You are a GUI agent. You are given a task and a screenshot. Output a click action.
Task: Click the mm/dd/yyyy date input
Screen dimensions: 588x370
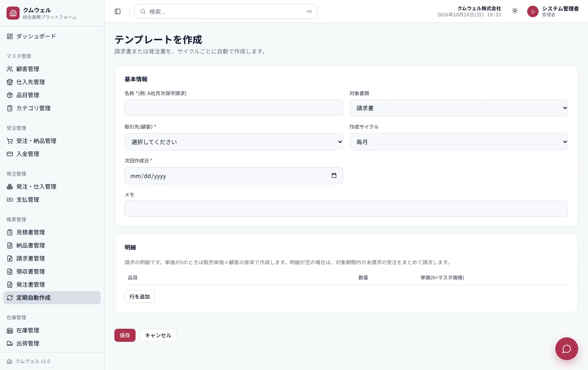point(234,176)
